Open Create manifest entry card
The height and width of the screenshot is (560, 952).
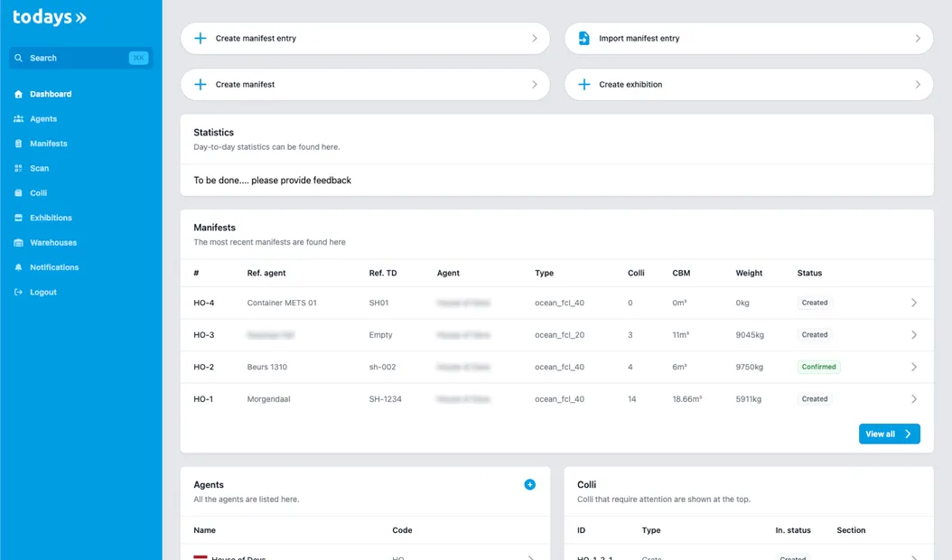[x=365, y=38]
